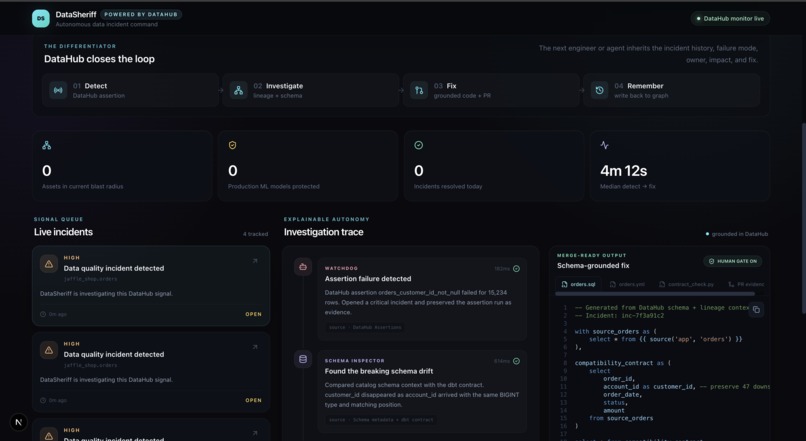Click the POWERED BY DATAHUB badge
Viewport: 806px width, 441px height.
point(141,14)
